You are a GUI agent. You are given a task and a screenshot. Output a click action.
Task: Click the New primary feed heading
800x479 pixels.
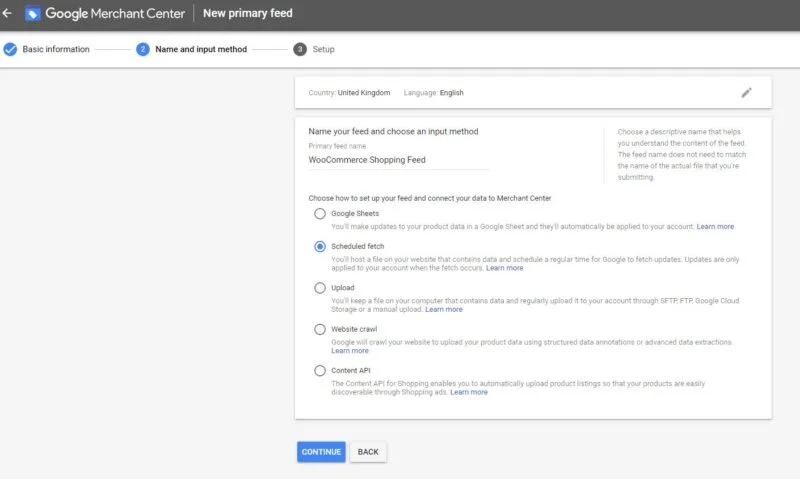(248, 13)
